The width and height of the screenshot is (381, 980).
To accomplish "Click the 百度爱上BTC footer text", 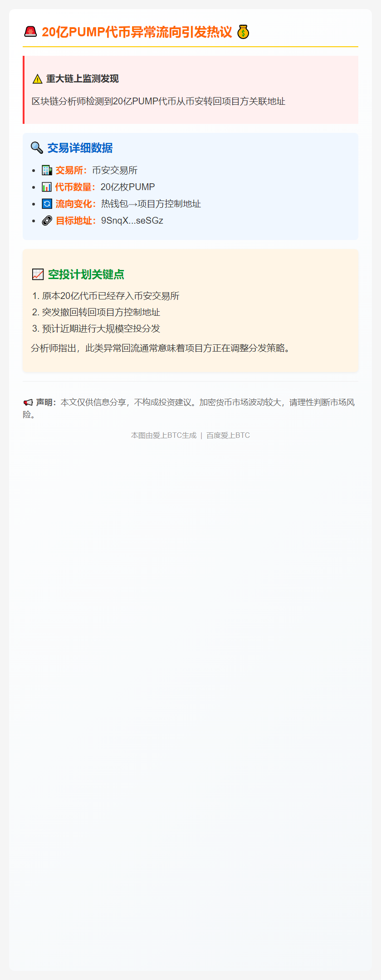I will pos(228,435).
